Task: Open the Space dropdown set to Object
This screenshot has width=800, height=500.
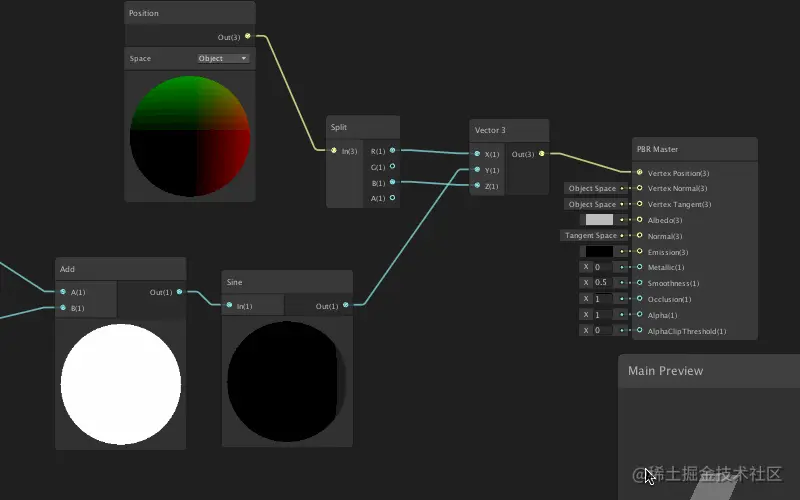Action: [223, 59]
